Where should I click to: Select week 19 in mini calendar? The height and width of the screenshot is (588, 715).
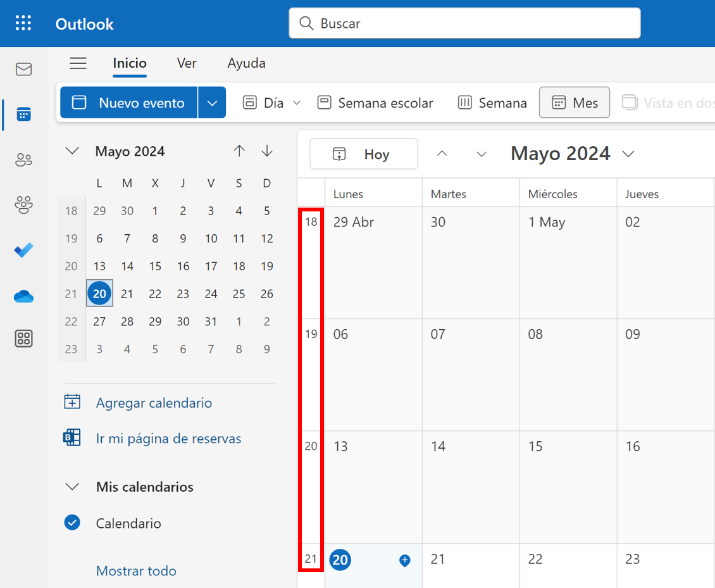point(71,239)
